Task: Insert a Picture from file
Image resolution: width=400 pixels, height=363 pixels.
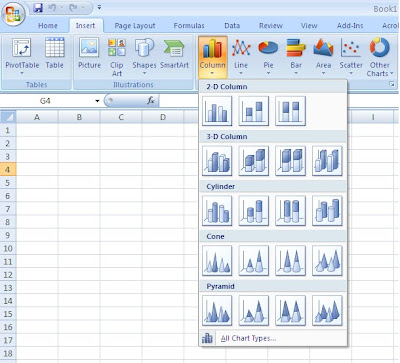Action: 89,53
